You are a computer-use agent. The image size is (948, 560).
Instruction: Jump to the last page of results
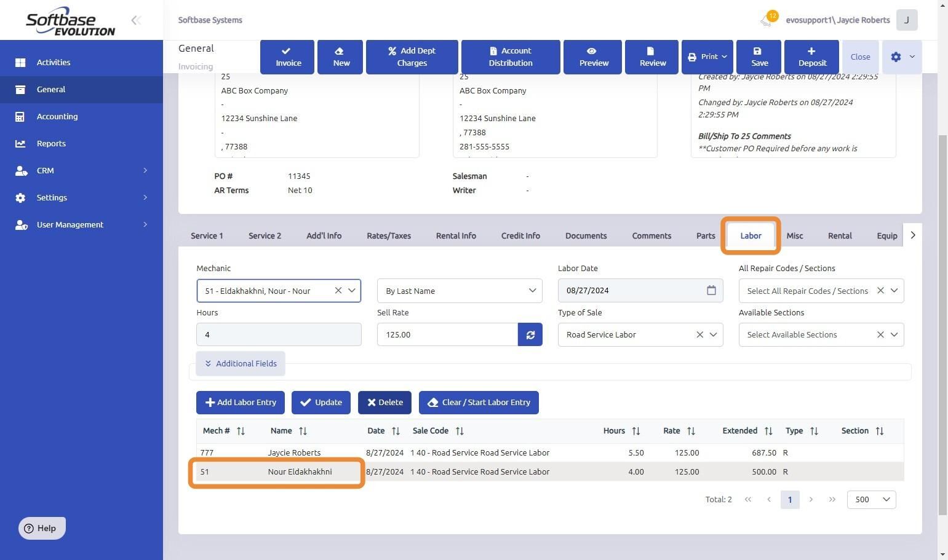(x=832, y=499)
